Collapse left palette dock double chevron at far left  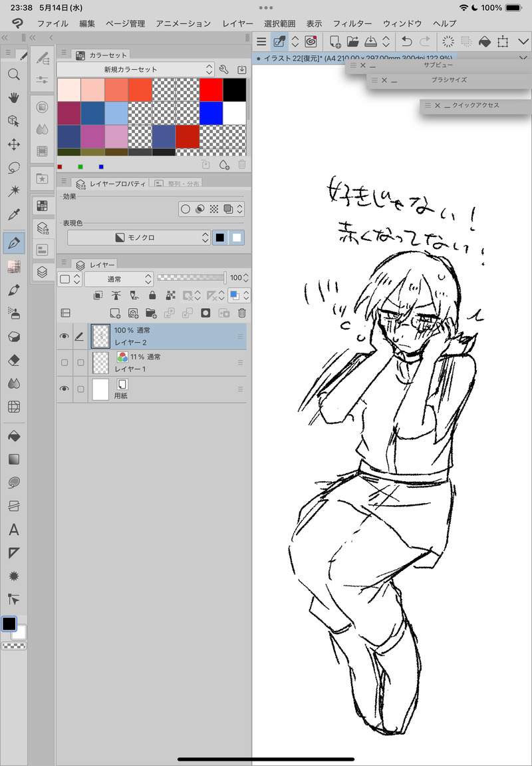(5, 37)
